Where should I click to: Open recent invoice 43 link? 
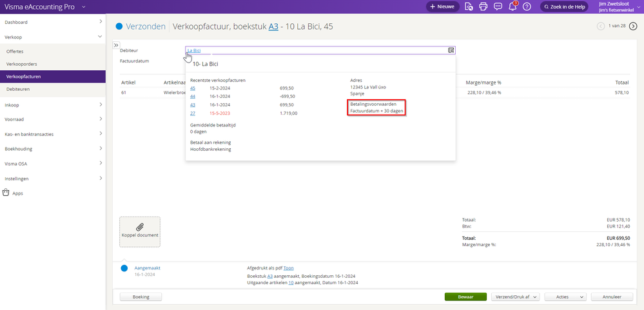point(193,104)
